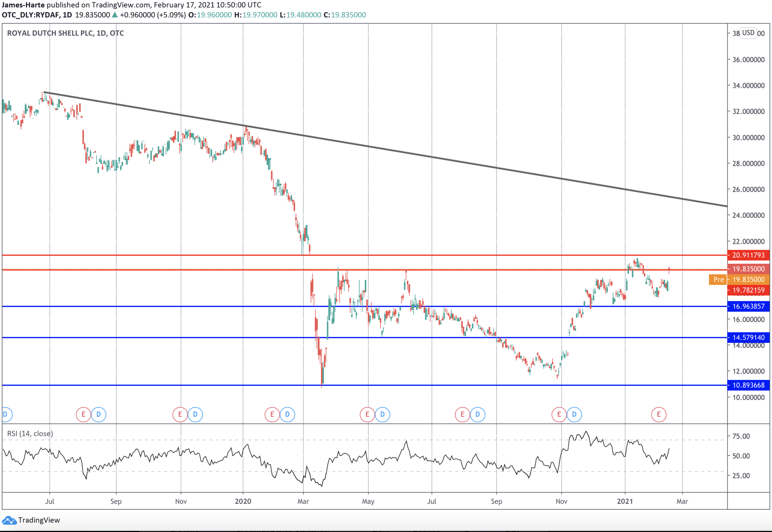Click the 14.579140 blue price label
772x532 pixels.
pyautogui.click(x=748, y=337)
